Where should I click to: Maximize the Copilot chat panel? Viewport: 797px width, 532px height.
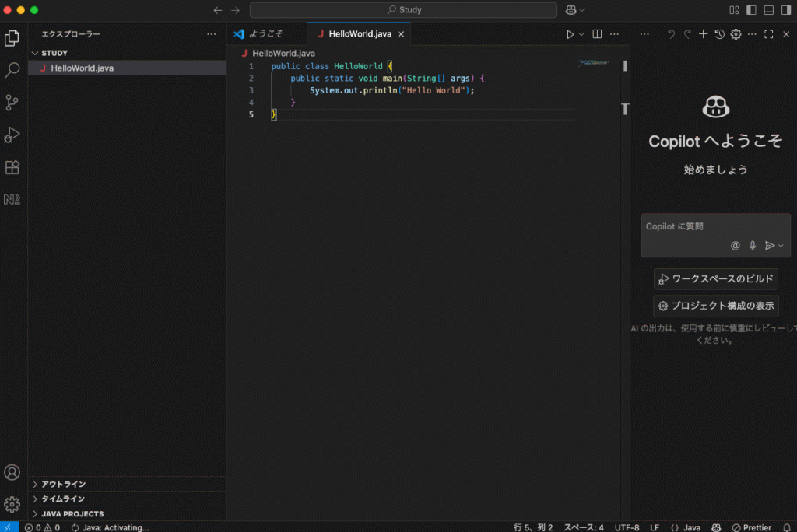pos(768,34)
